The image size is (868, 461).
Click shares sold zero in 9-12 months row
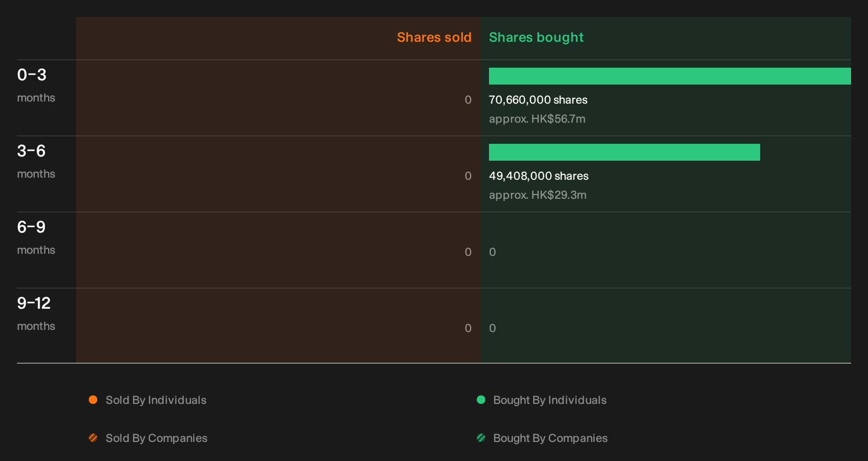point(468,328)
